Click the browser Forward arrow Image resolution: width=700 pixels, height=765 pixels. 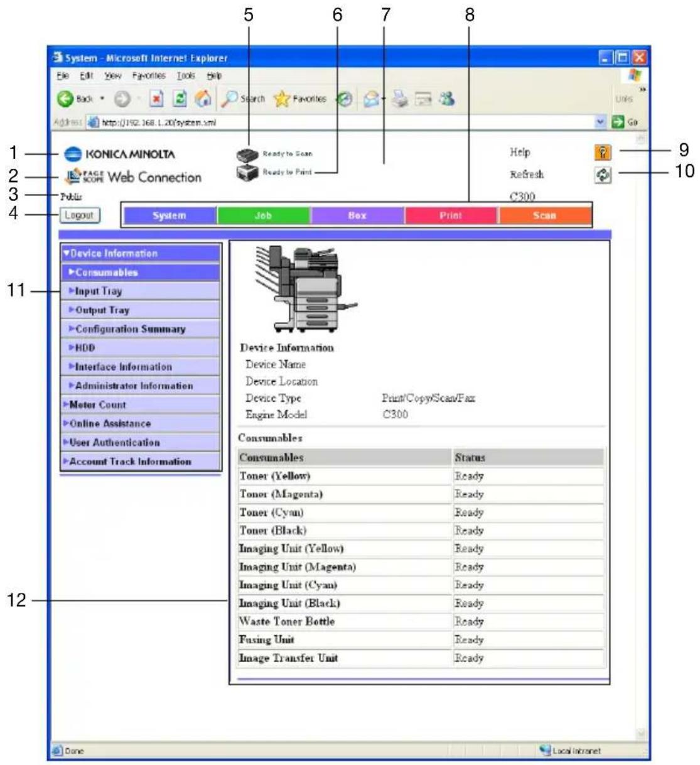(x=121, y=99)
